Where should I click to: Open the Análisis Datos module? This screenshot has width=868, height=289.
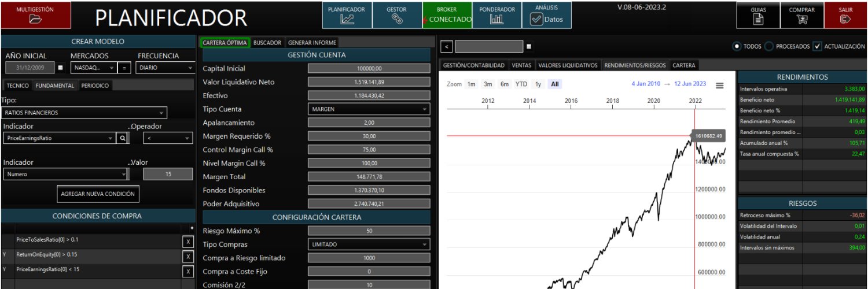pos(546,15)
